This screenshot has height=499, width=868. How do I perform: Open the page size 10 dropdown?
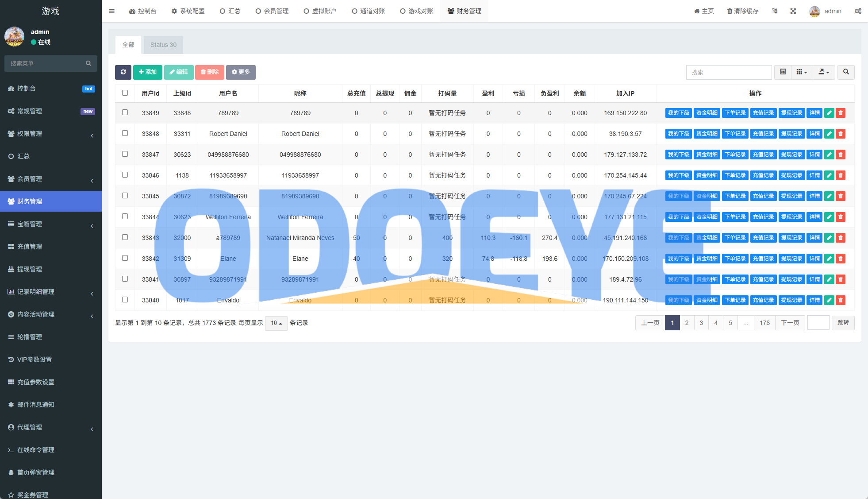click(x=276, y=323)
